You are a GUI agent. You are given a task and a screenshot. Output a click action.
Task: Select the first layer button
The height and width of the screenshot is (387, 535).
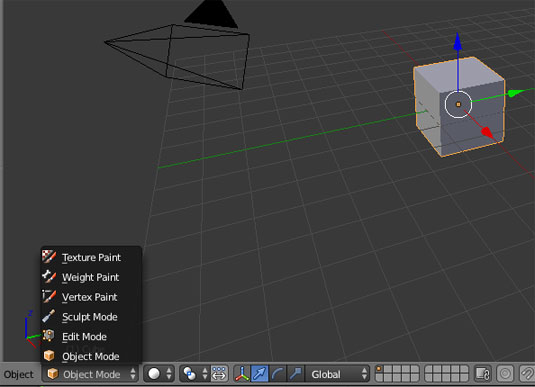[x=379, y=370]
